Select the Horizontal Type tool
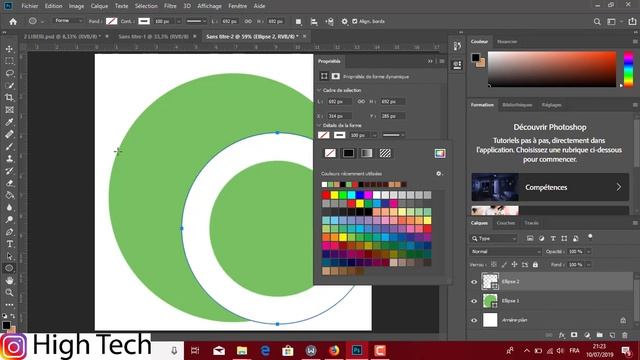 click(9, 244)
